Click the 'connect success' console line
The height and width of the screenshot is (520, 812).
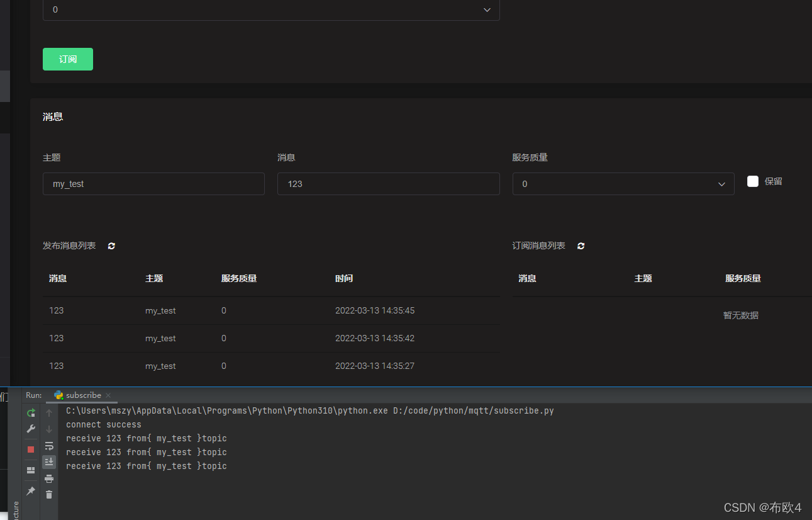[104, 424]
